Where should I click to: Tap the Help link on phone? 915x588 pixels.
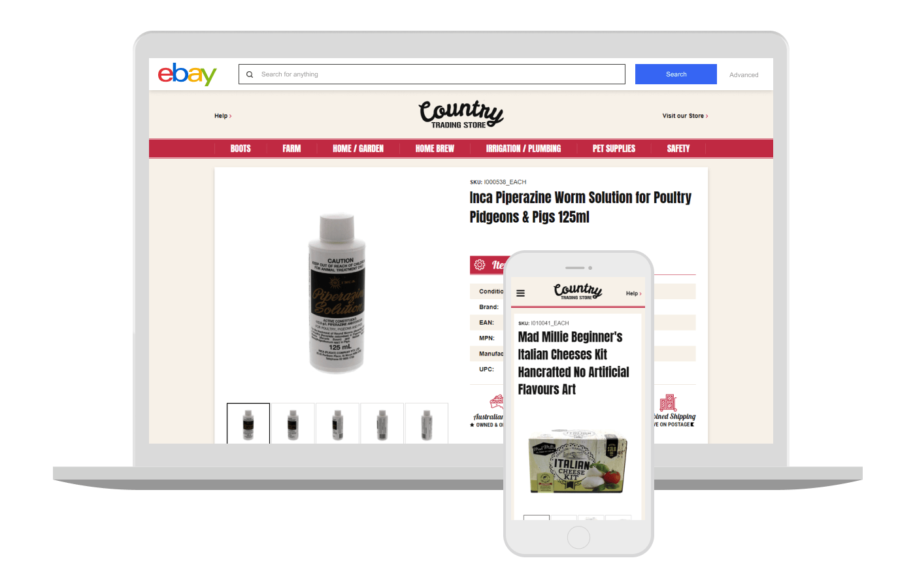[633, 293]
